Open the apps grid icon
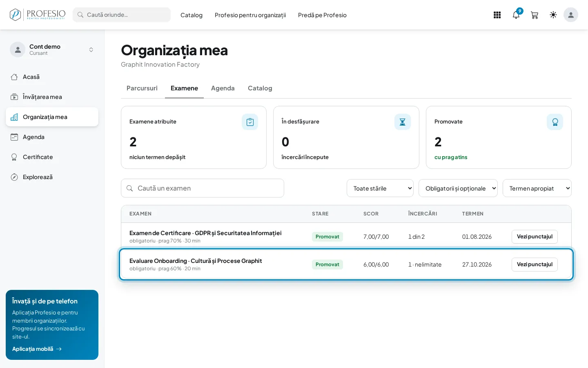 497,15
